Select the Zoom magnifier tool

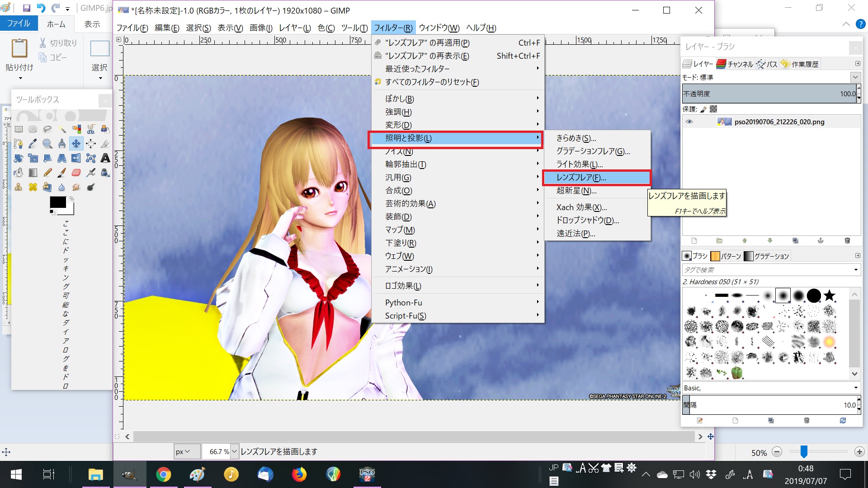point(47,144)
